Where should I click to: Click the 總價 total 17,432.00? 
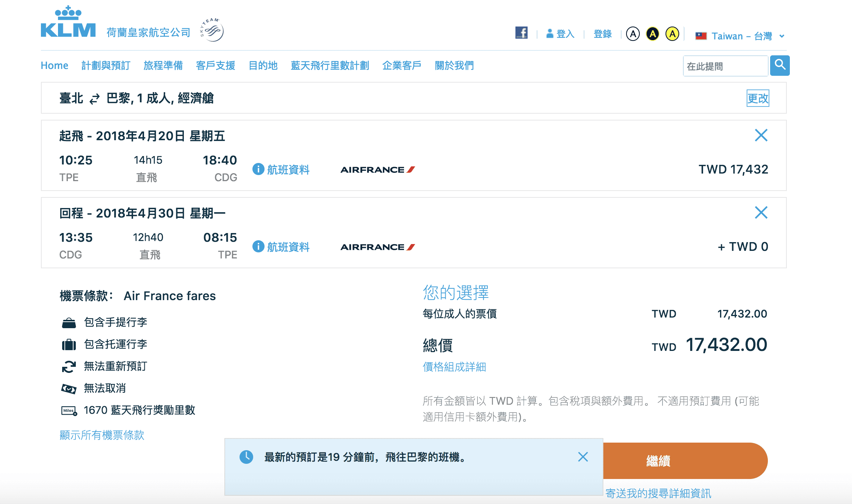coord(727,345)
